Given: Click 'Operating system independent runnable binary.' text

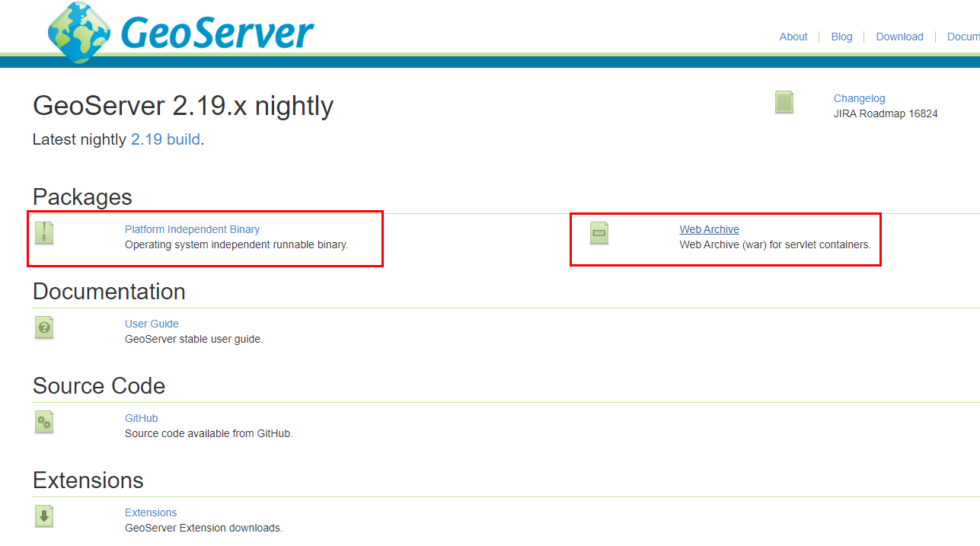Looking at the screenshot, I should tap(236, 244).
